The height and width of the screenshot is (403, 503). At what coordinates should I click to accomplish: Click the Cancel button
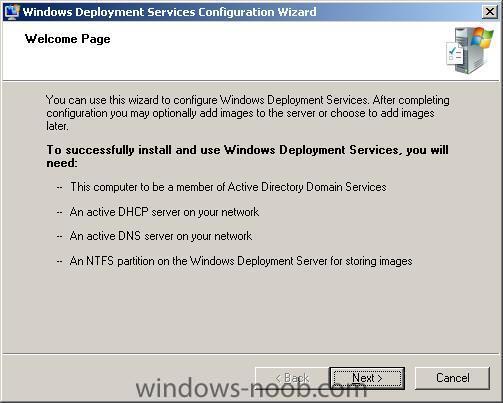pos(452,378)
